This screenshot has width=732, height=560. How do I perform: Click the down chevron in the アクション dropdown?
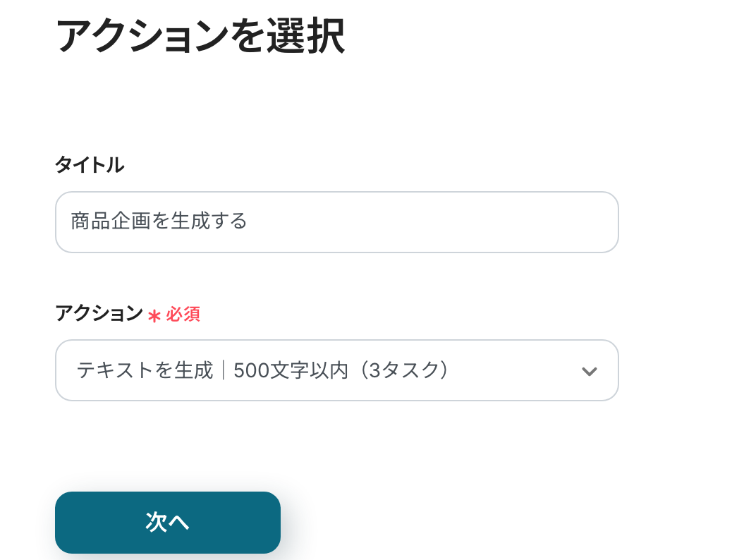click(589, 371)
